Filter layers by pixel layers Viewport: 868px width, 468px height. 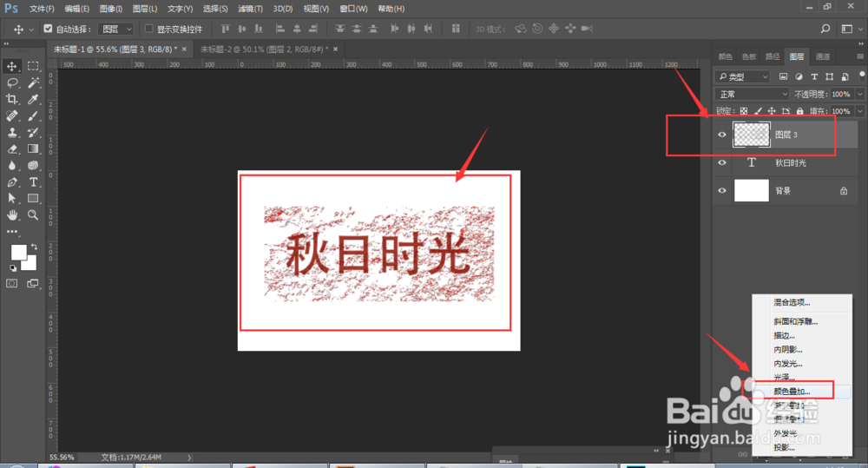point(783,77)
